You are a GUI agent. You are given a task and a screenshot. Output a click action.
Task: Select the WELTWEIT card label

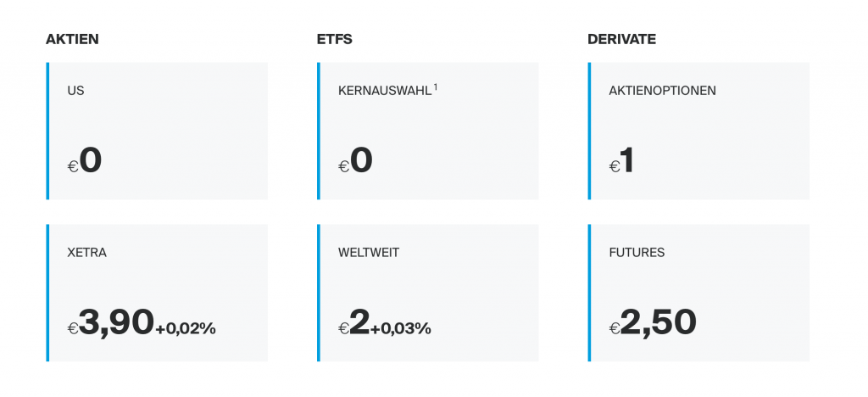coord(369,253)
